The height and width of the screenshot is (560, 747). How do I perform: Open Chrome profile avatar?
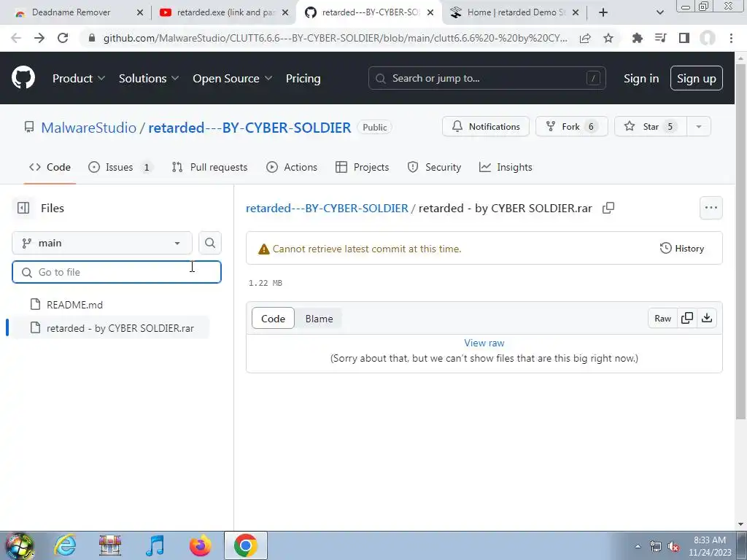708,38
